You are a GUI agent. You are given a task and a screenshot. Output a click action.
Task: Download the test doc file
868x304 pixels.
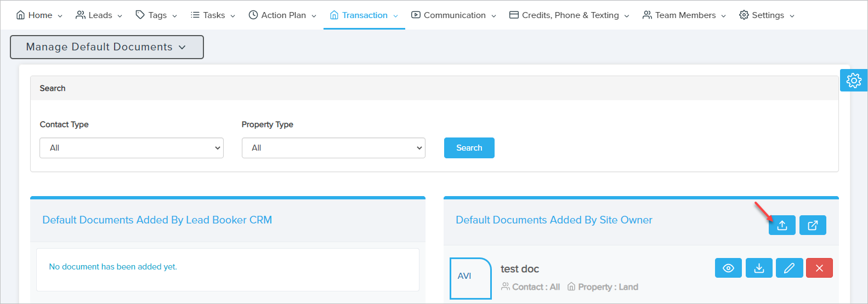click(759, 268)
